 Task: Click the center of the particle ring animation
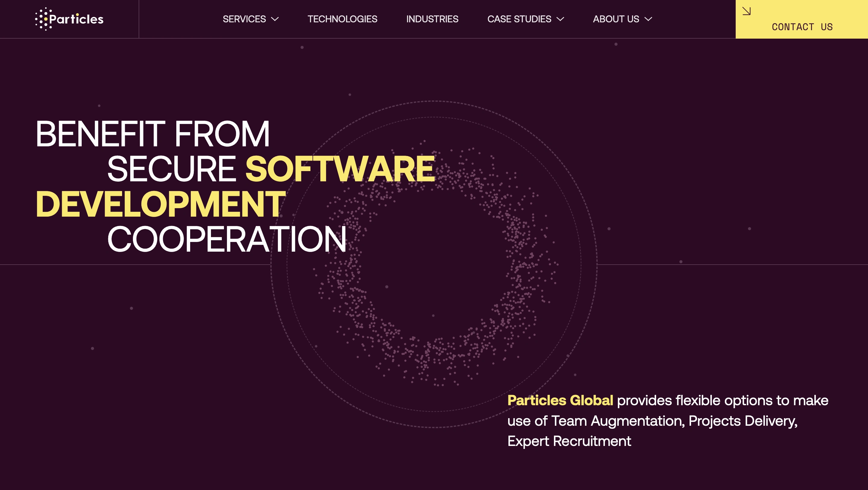[433, 264]
